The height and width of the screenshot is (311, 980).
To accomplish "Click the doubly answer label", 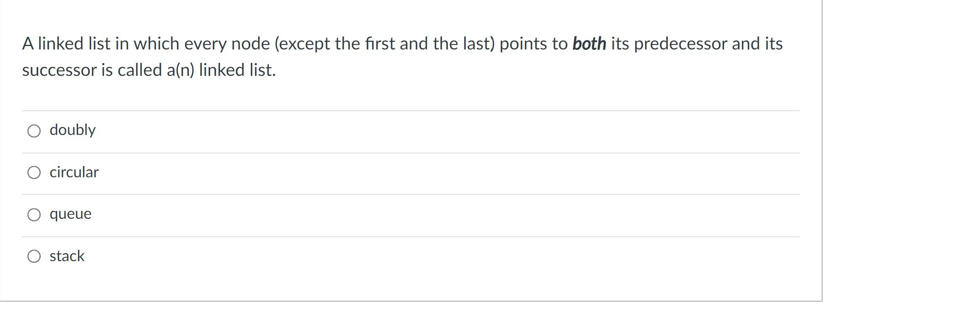I will tap(73, 130).
